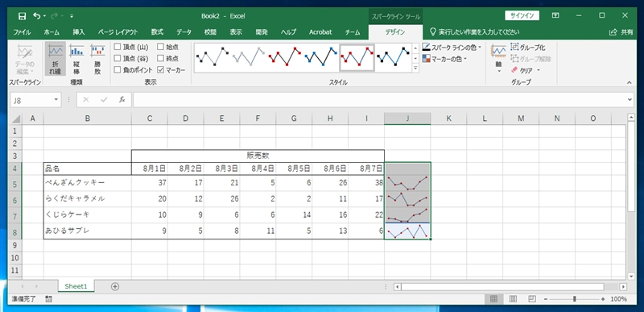Click 共有 share button
644x312 pixels.
(621, 32)
